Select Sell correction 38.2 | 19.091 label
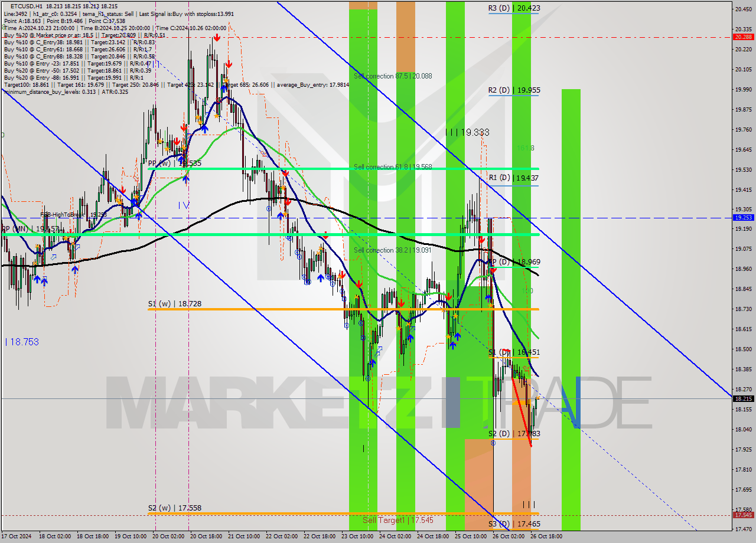The width and height of the screenshot is (756, 543). click(393, 250)
